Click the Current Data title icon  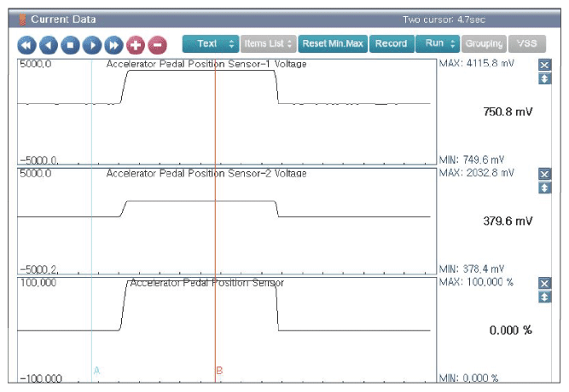[22, 20]
